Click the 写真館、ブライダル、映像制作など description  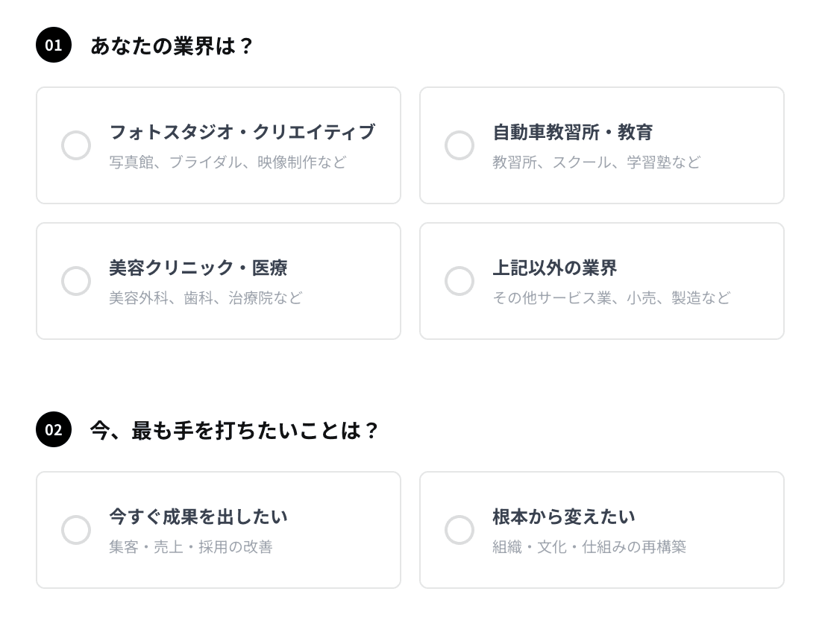point(228,162)
